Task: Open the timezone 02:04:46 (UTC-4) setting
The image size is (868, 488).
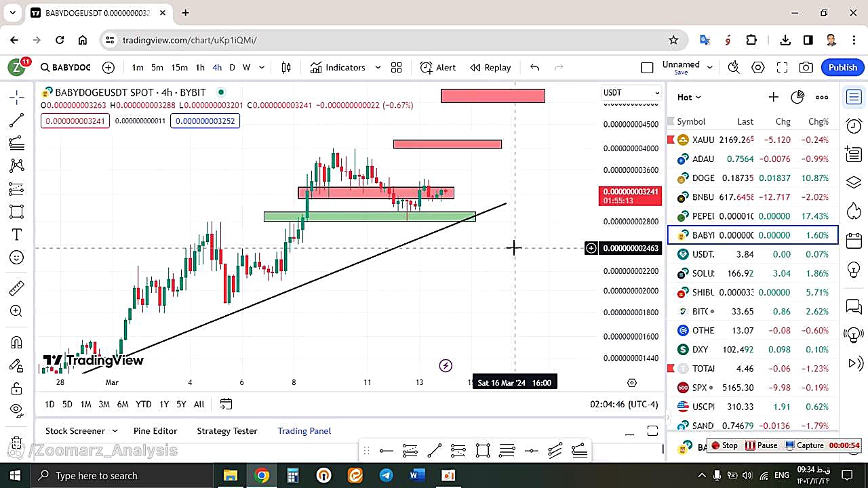Action: [624, 404]
